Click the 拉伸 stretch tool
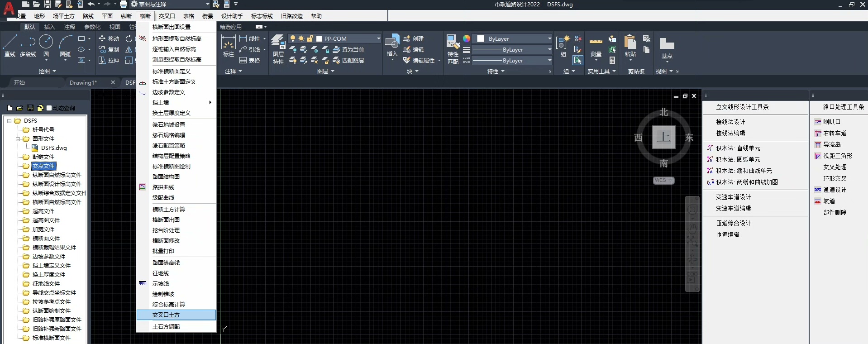 pyautogui.click(x=109, y=60)
